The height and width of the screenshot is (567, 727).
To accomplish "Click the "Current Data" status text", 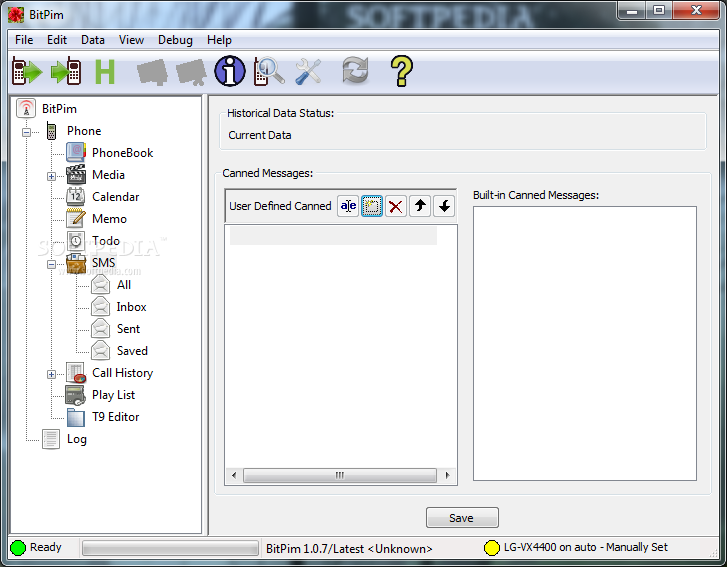I will click(x=260, y=135).
